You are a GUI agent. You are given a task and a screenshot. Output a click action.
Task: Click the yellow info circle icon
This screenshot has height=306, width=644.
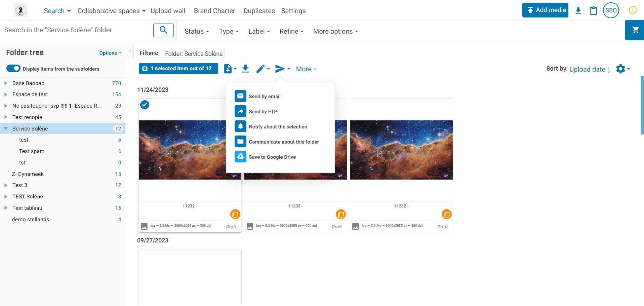pyautogui.click(x=633, y=10)
